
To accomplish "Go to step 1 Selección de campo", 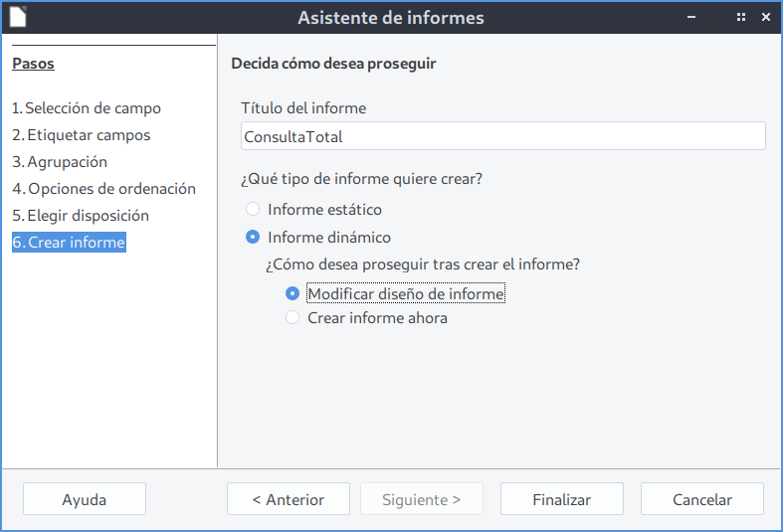I will click(x=87, y=108).
